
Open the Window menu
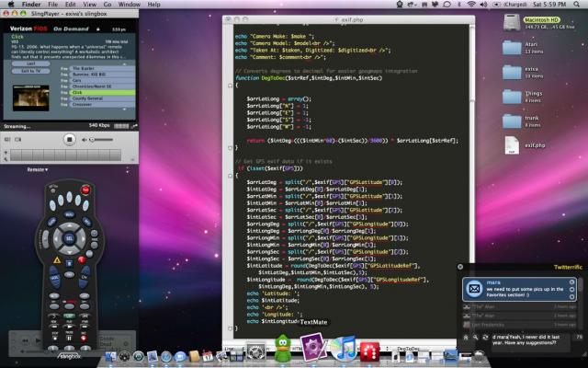click(x=129, y=5)
